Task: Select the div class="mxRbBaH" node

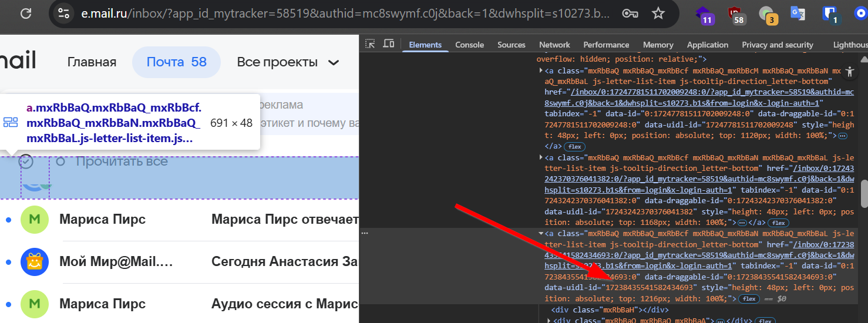Action: pos(610,310)
